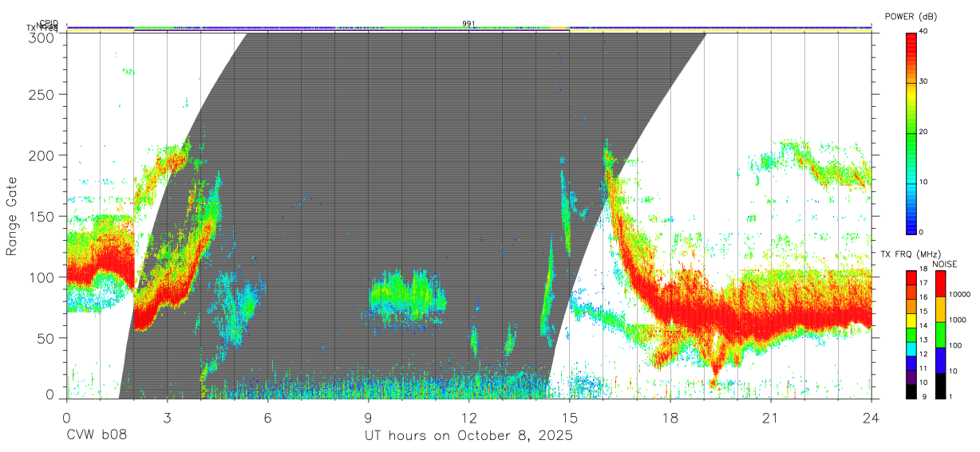Click the green 13–14 MHz TX FRQ swatch
This screenshot has height=452, width=980.
(911, 334)
